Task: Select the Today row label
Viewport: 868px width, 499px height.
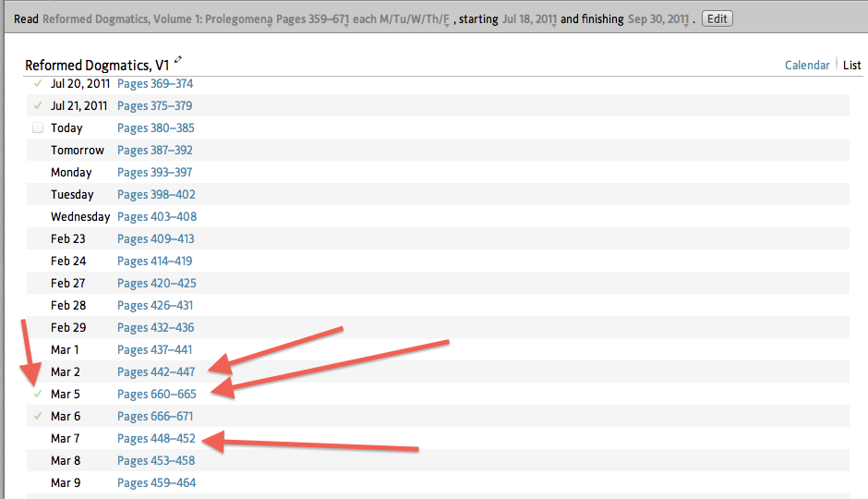Action: 66,128
